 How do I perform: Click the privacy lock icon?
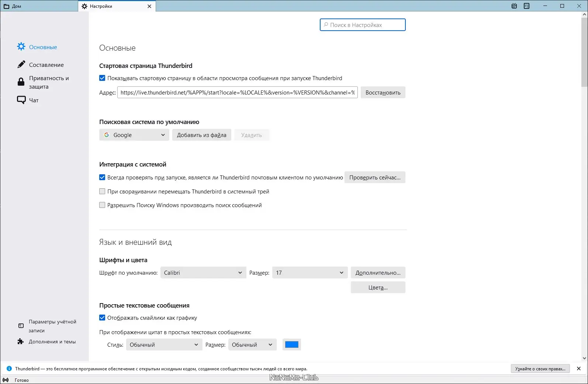point(21,82)
